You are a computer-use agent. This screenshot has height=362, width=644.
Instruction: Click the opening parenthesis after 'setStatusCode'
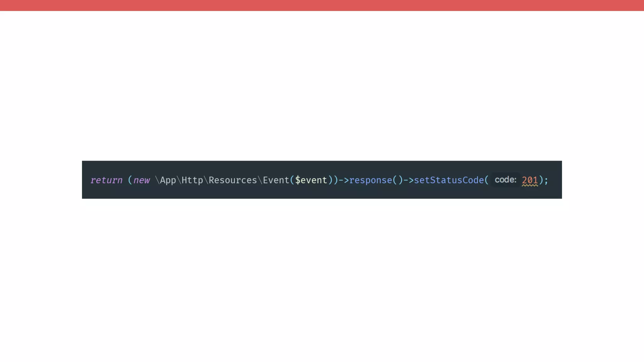click(486, 180)
